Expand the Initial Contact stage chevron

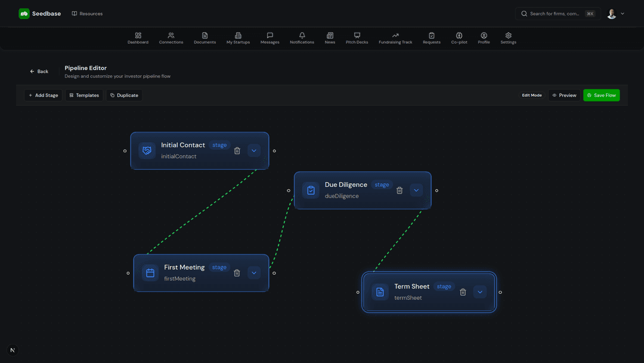click(x=254, y=150)
